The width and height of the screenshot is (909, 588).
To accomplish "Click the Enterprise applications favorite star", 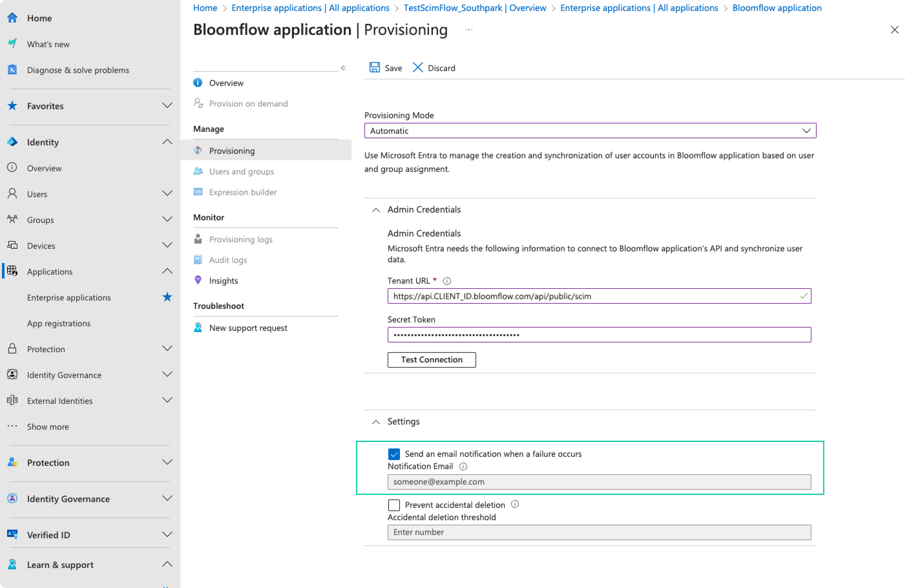I will [167, 297].
